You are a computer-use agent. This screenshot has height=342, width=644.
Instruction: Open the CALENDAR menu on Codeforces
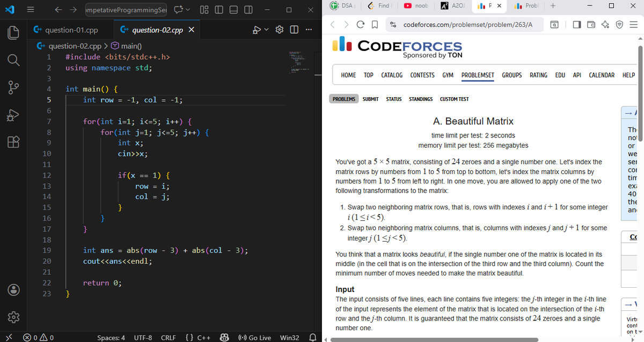click(602, 75)
